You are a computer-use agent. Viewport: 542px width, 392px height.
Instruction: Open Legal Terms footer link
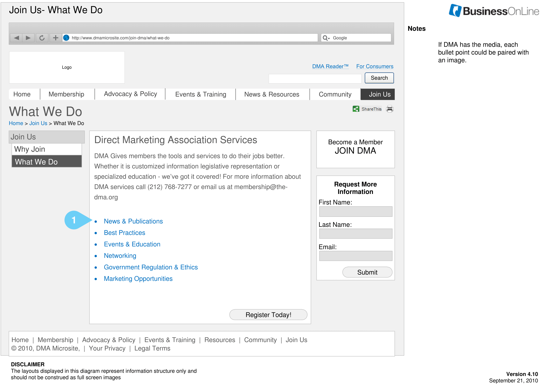pyautogui.click(x=152, y=348)
